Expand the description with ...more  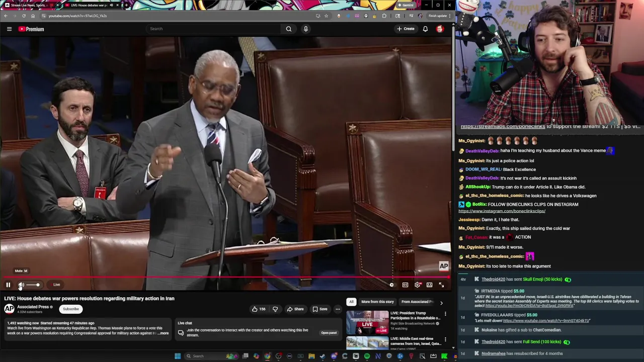(163, 333)
